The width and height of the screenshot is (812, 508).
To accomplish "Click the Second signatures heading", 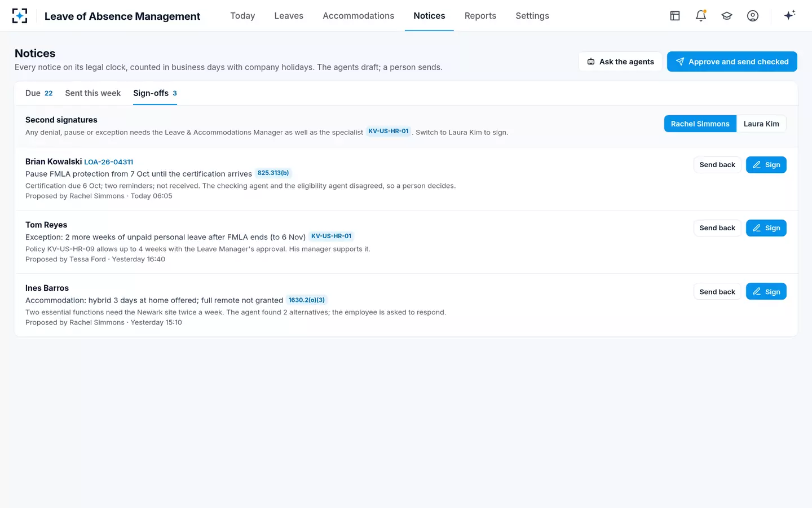I will (x=61, y=120).
